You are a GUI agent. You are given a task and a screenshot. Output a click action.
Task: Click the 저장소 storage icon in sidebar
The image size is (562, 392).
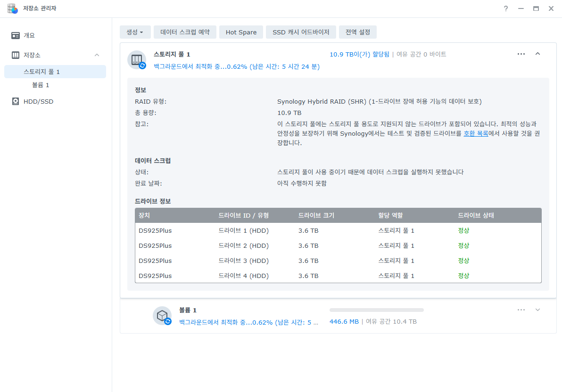pyautogui.click(x=16, y=55)
